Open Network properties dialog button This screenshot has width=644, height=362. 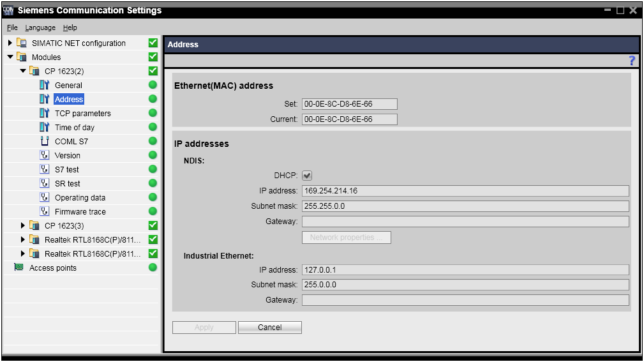[x=346, y=238]
